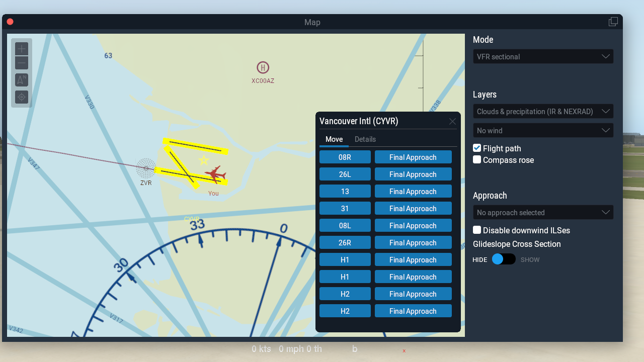Click the V347 airway label
The height and width of the screenshot is (362, 644).
pyautogui.click(x=34, y=164)
